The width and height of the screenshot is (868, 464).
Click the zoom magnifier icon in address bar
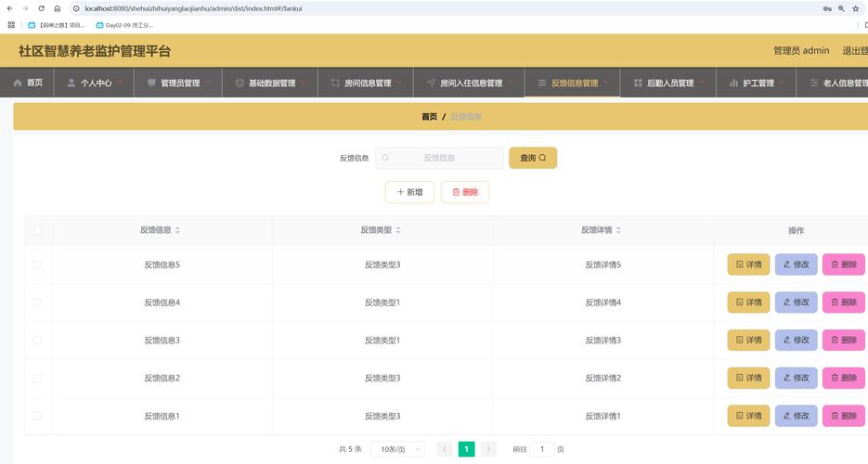[x=841, y=8]
